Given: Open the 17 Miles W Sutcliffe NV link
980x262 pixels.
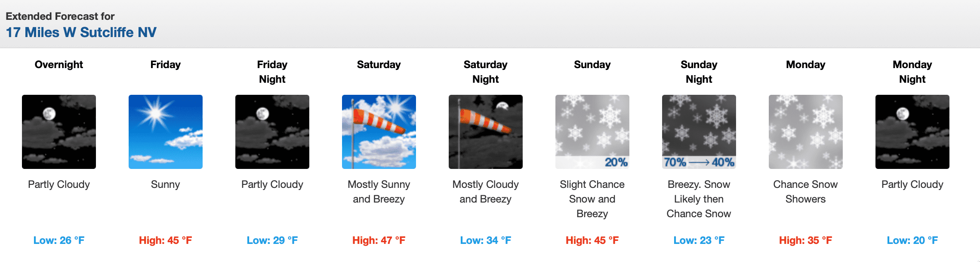Looking at the screenshot, I should point(81,32).
